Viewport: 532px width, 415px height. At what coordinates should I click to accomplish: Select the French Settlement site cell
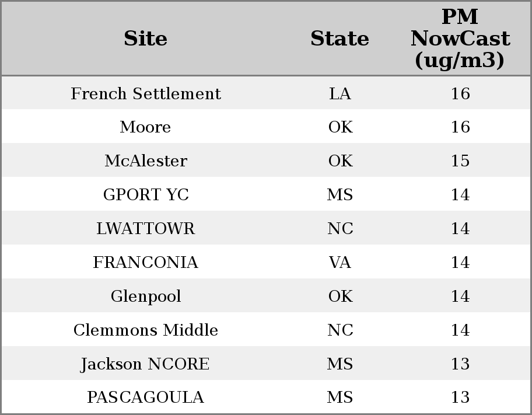click(x=146, y=93)
